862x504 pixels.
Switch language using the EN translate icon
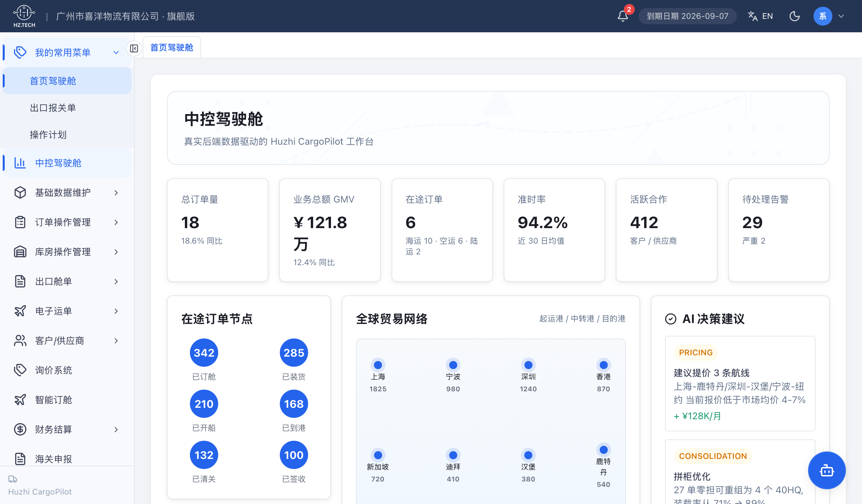click(x=760, y=16)
